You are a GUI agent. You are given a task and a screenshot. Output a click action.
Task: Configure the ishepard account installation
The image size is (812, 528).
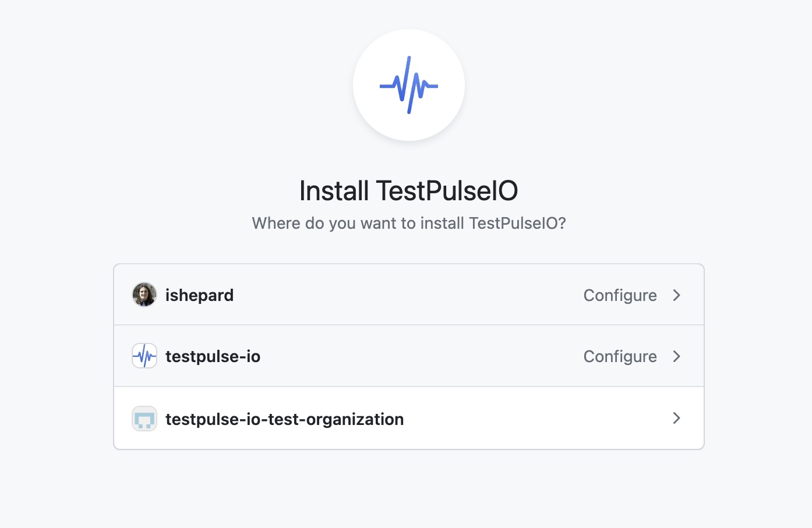tap(620, 295)
